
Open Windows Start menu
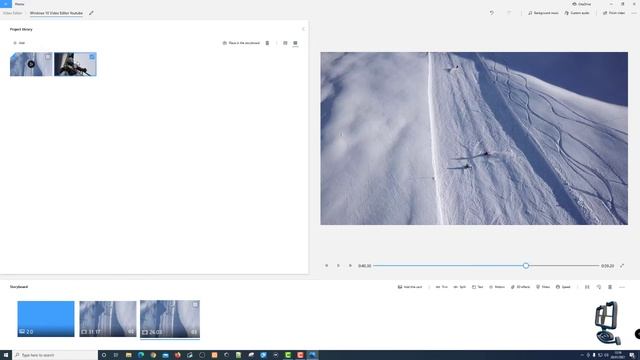click(x=6, y=355)
